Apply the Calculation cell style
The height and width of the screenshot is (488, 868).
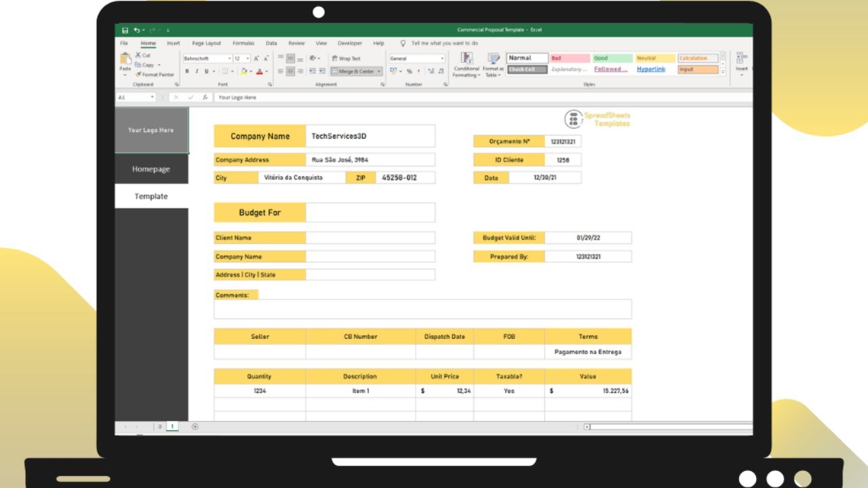(698, 58)
